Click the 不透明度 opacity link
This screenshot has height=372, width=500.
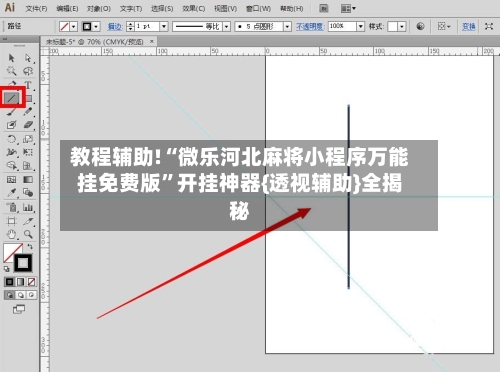310,26
